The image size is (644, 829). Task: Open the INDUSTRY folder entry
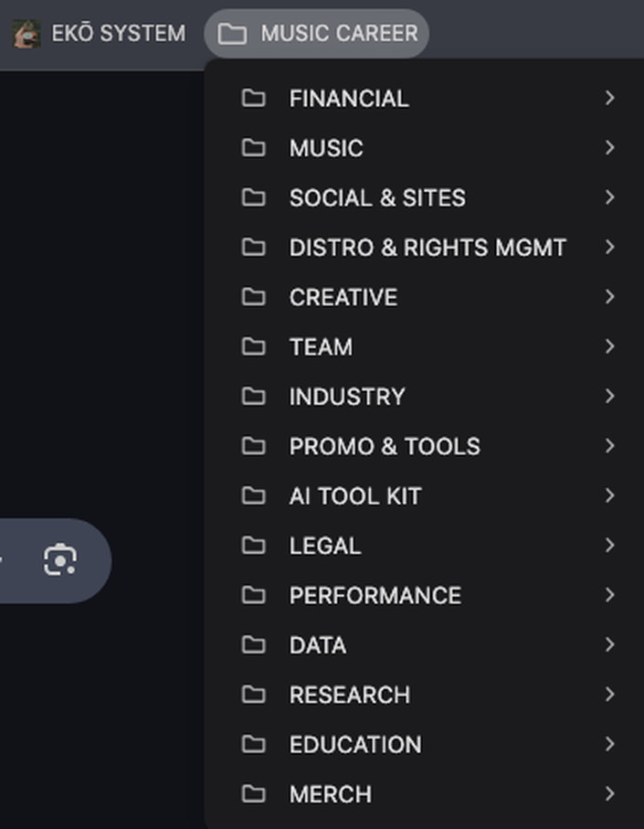(425, 396)
